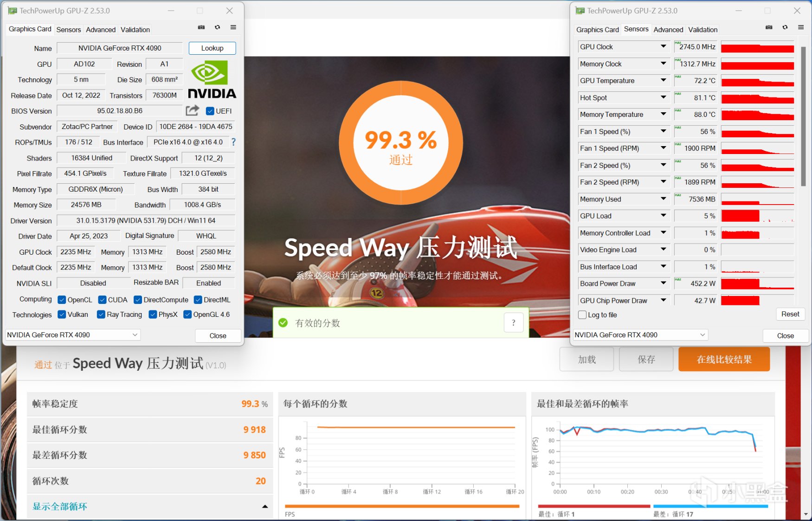
Task: Click the Board Power Draw sensor graph
Action: pos(757,283)
